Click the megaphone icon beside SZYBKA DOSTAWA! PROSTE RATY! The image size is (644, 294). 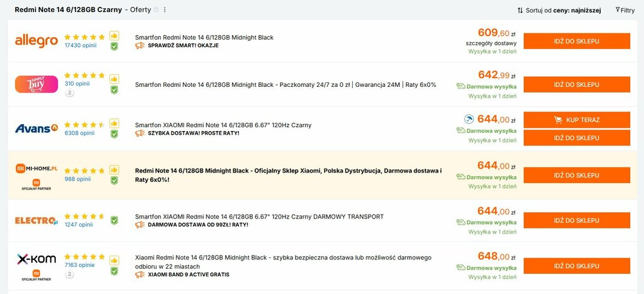click(x=140, y=133)
